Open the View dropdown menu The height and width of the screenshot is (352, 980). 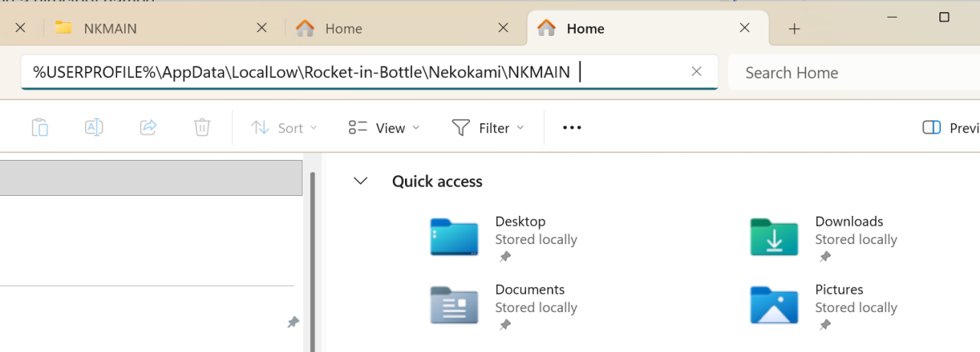coord(384,128)
